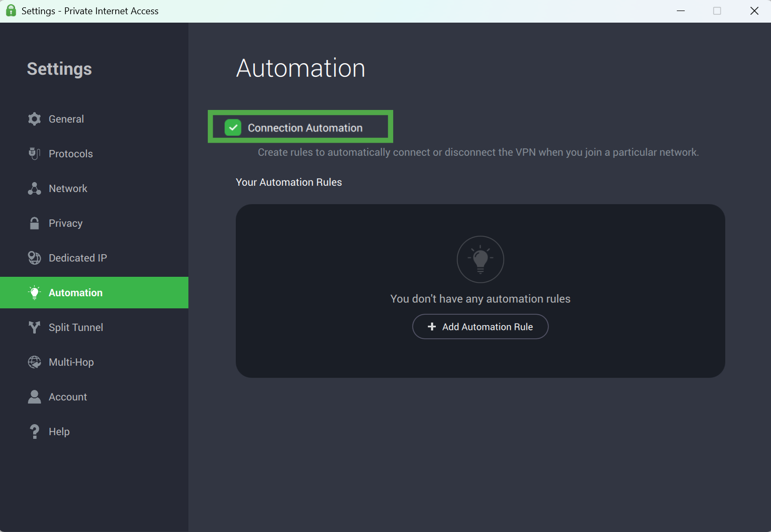The height and width of the screenshot is (532, 771).
Task: Click the Network nodes icon
Action: click(x=34, y=188)
